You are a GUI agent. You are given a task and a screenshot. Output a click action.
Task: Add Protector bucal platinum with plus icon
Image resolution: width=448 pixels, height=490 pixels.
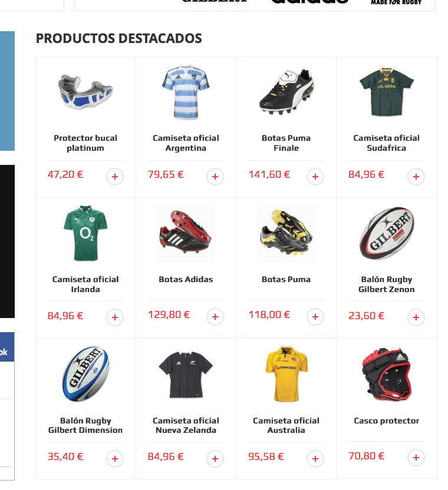[x=115, y=177]
